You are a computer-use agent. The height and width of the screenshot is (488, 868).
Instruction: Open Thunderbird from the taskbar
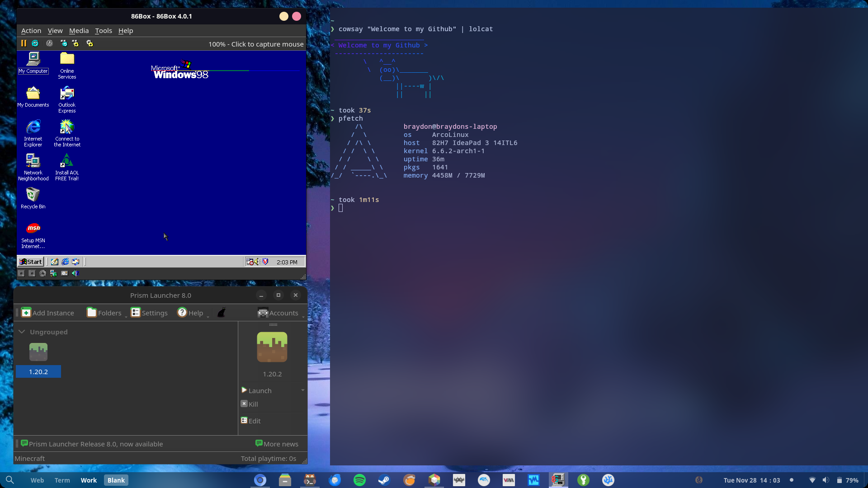(x=335, y=480)
